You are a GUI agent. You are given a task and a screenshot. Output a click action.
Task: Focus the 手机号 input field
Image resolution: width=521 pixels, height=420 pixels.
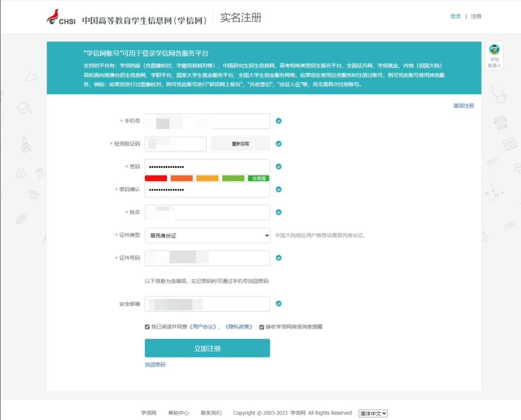coord(207,121)
